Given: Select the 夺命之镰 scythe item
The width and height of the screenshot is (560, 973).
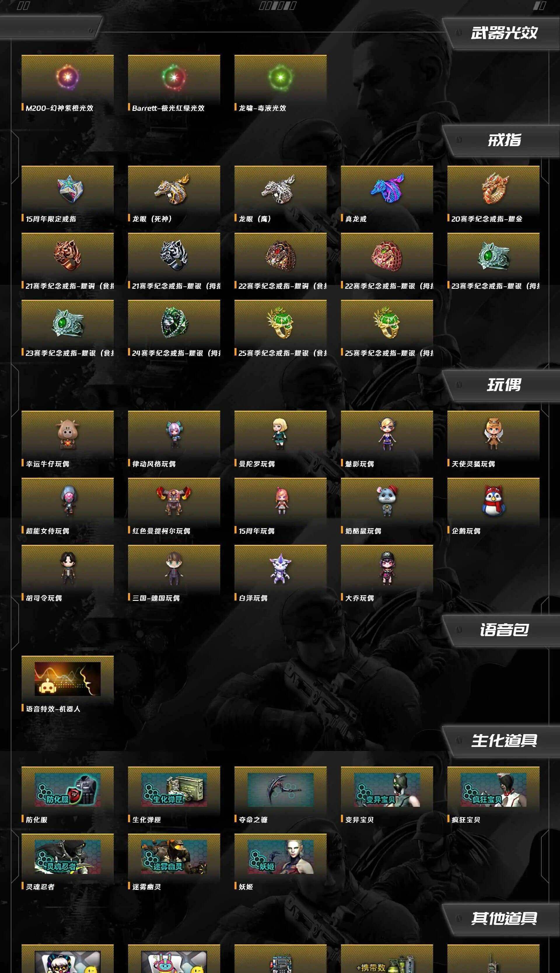Looking at the screenshot, I should [x=280, y=790].
